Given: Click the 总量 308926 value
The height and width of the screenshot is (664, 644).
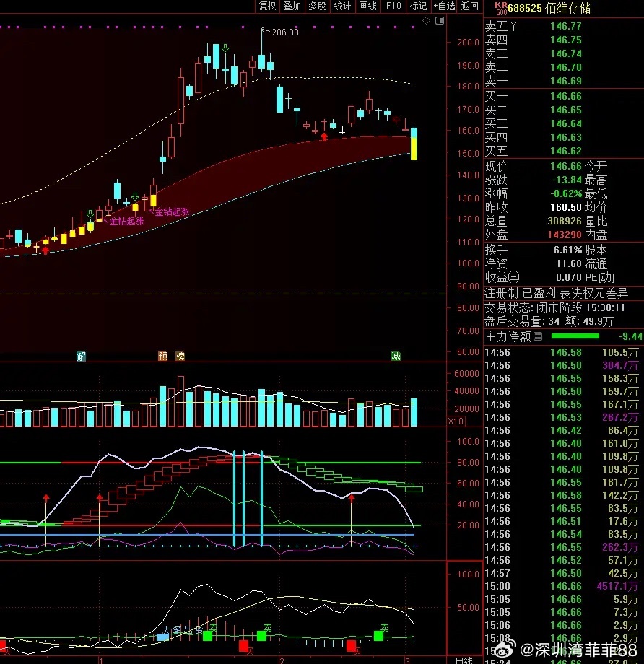Looking at the screenshot, I should 565,221.
